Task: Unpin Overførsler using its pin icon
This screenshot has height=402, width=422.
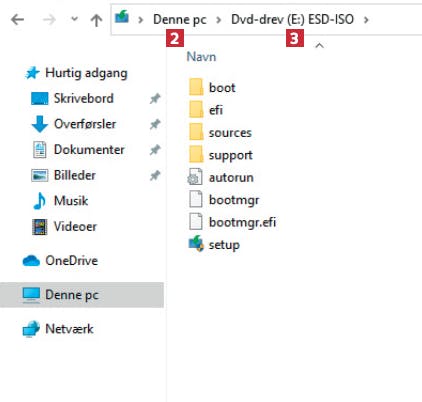Action: click(x=155, y=124)
